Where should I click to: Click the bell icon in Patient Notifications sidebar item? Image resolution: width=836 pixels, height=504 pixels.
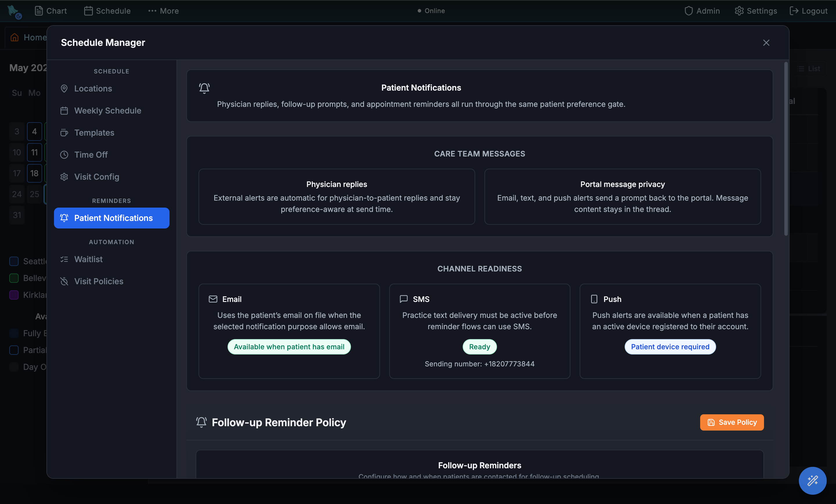[x=64, y=218]
